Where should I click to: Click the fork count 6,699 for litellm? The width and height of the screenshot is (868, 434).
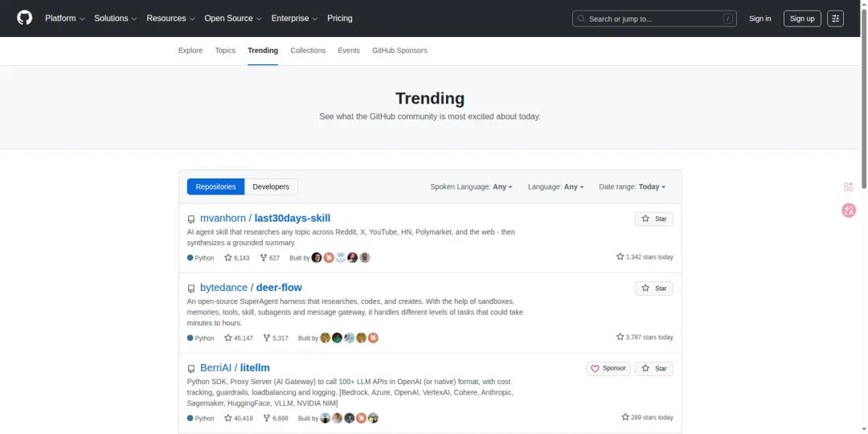tap(276, 419)
